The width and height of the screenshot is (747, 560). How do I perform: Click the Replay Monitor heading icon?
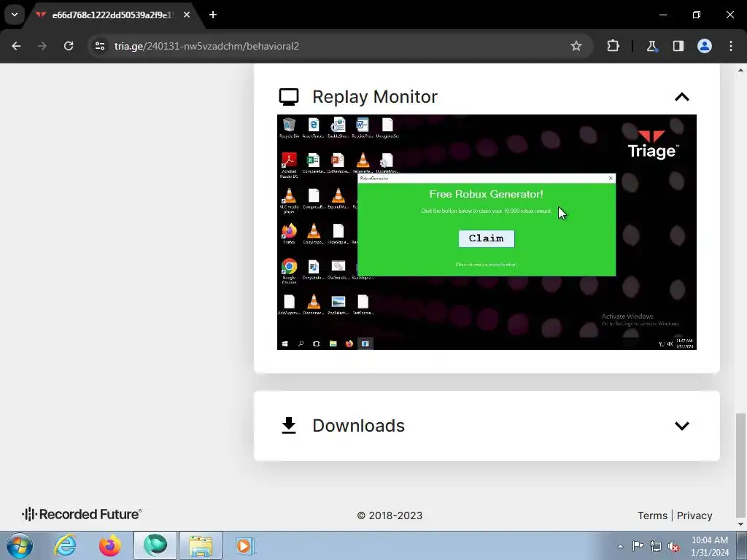289,97
